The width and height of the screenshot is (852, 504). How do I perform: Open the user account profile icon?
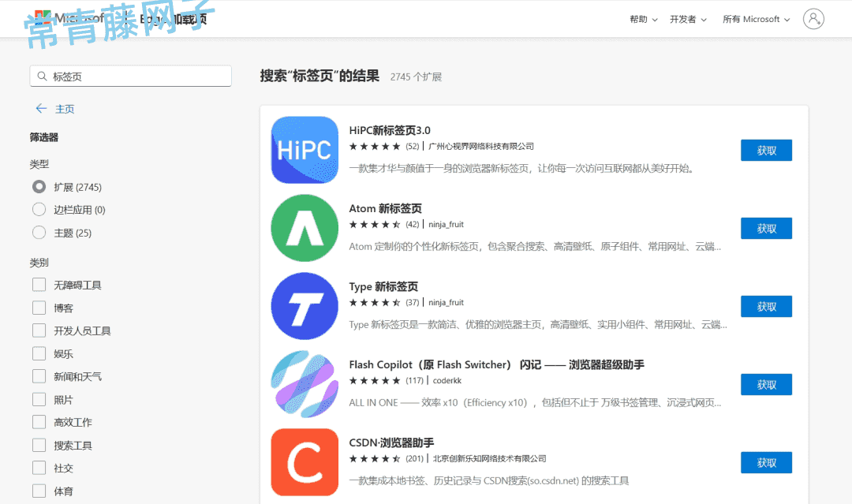pos(813,19)
